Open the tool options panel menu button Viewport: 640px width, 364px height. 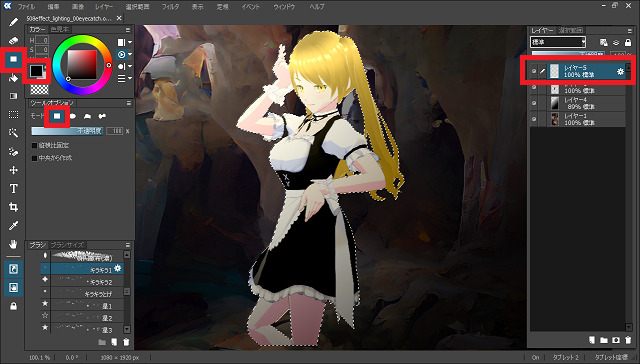click(x=128, y=103)
